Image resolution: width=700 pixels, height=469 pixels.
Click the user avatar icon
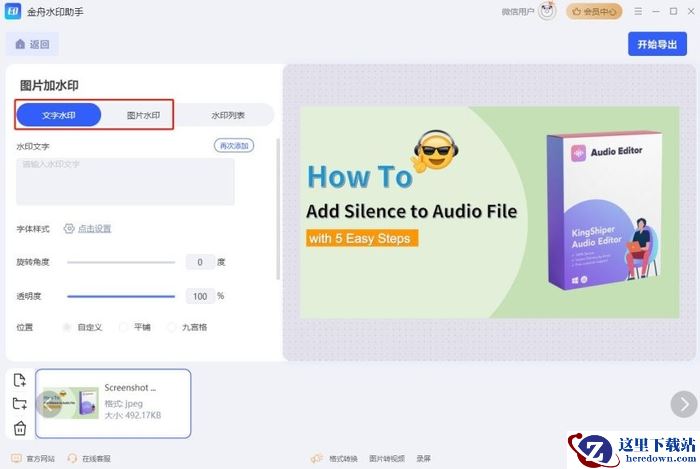547,11
